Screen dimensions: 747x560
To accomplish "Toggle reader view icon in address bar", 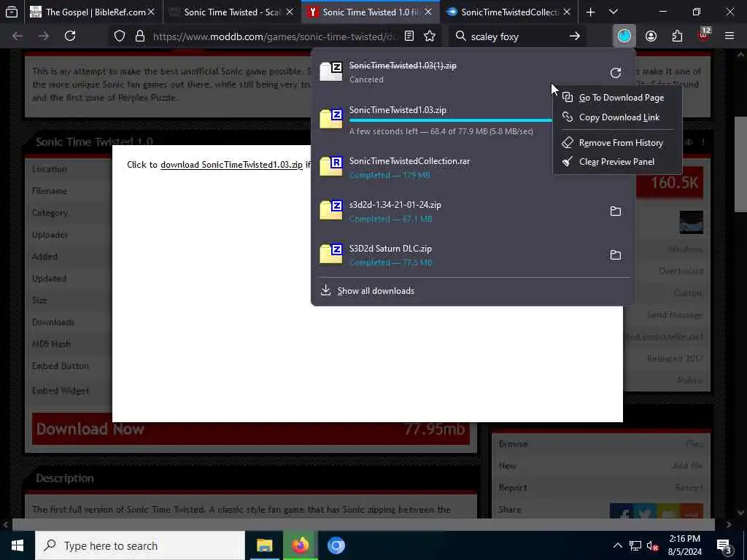I will [x=409, y=36].
